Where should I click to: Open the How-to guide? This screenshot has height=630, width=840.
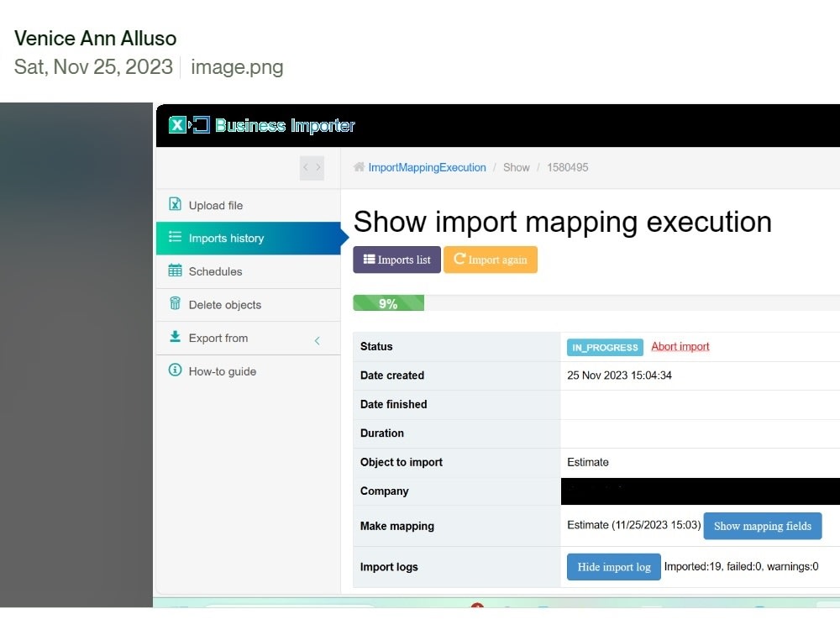249,371
